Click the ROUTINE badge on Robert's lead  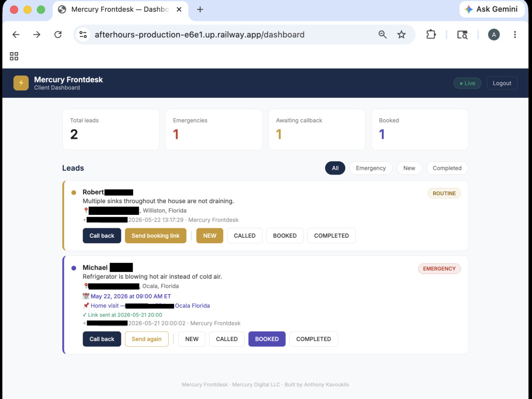[x=444, y=194]
